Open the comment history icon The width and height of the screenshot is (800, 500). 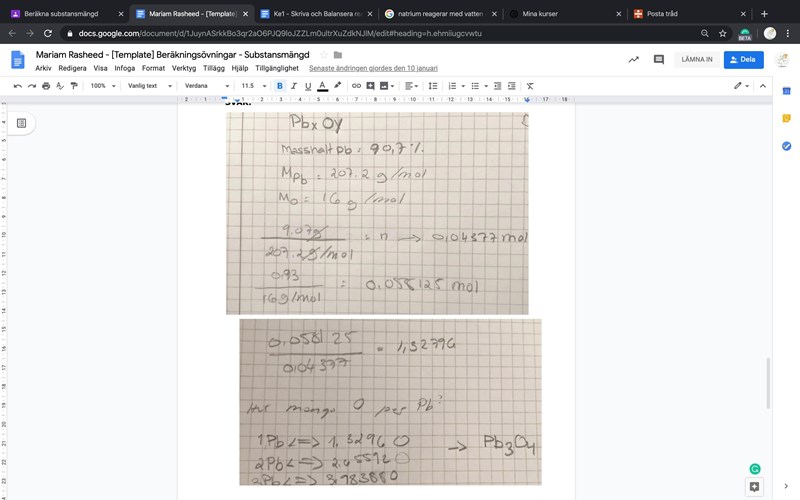pos(658,60)
